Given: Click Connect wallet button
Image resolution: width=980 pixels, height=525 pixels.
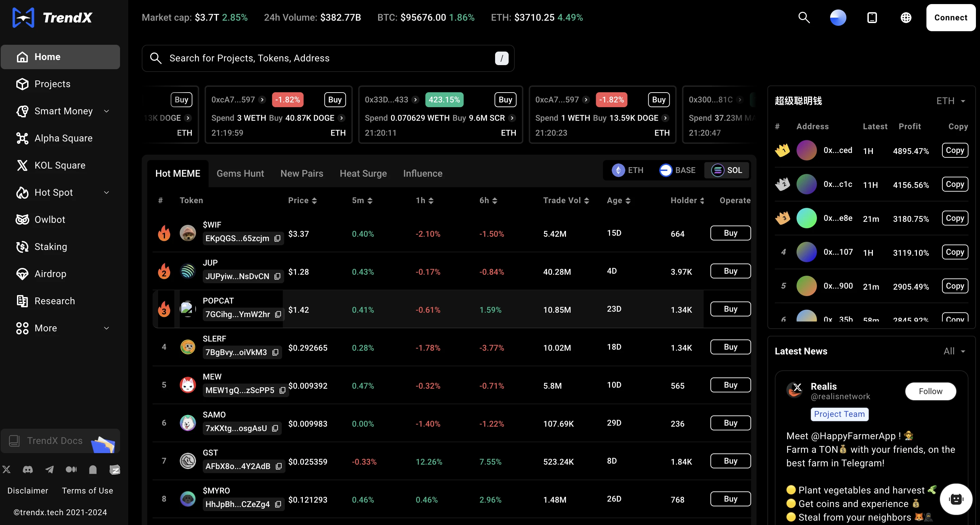Looking at the screenshot, I should coord(950,18).
